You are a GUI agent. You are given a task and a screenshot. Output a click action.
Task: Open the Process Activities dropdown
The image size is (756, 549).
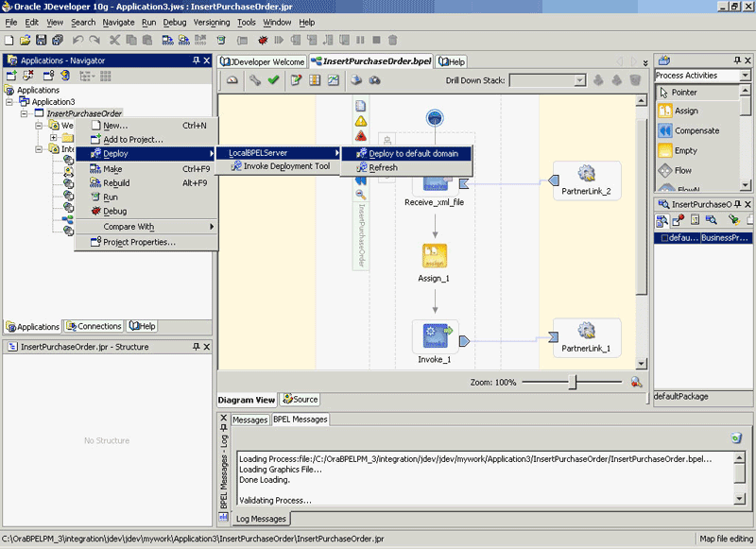[745, 76]
